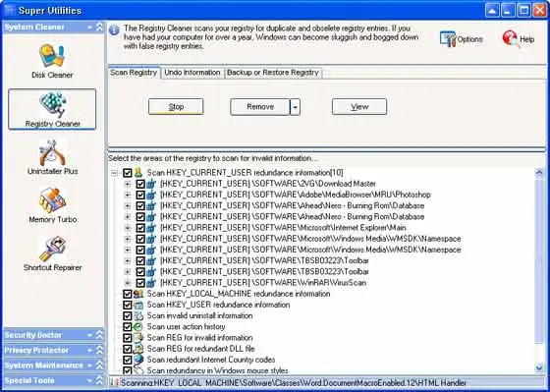550x392 pixels.
Task: Expand the Internet Explorer Main entry
Action: (128, 228)
